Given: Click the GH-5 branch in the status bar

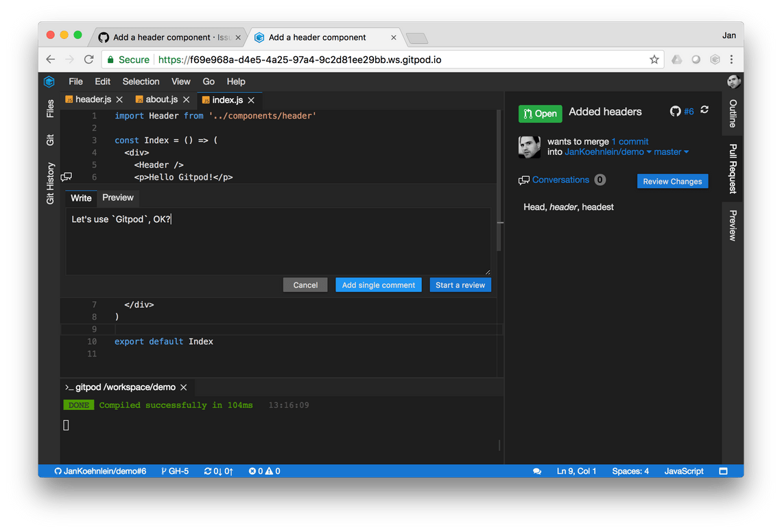Looking at the screenshot, I should click(175, 471).
